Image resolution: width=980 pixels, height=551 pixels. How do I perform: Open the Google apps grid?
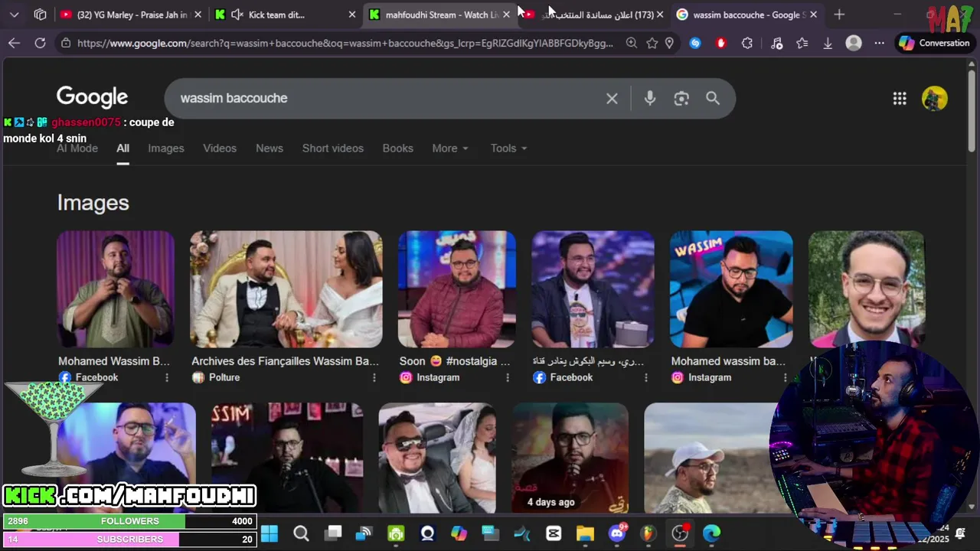(x=900, y=98)
